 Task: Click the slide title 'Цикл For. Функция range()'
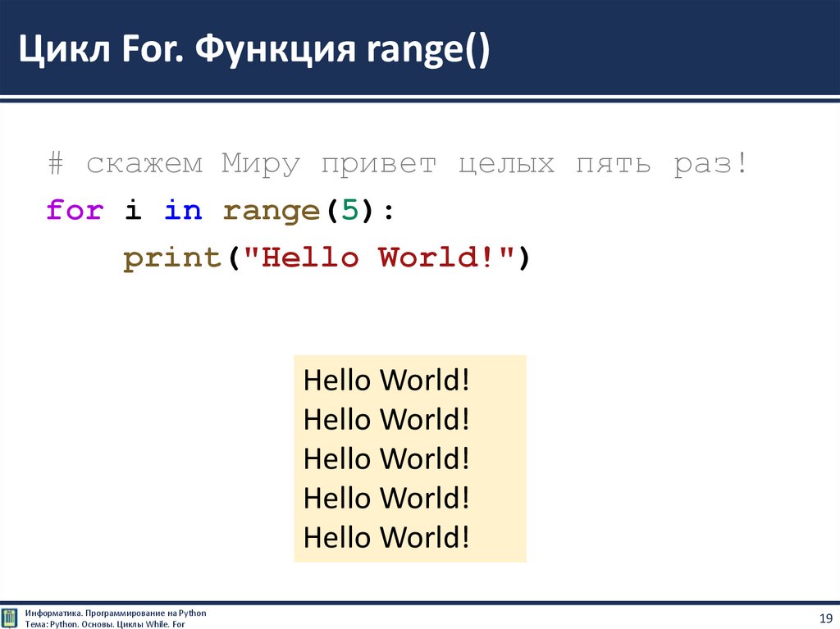(254, 49)
